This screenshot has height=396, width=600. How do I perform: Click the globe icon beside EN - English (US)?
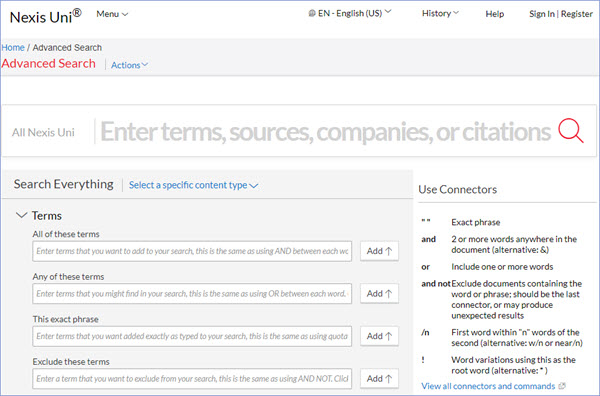(x=312, y=13)
